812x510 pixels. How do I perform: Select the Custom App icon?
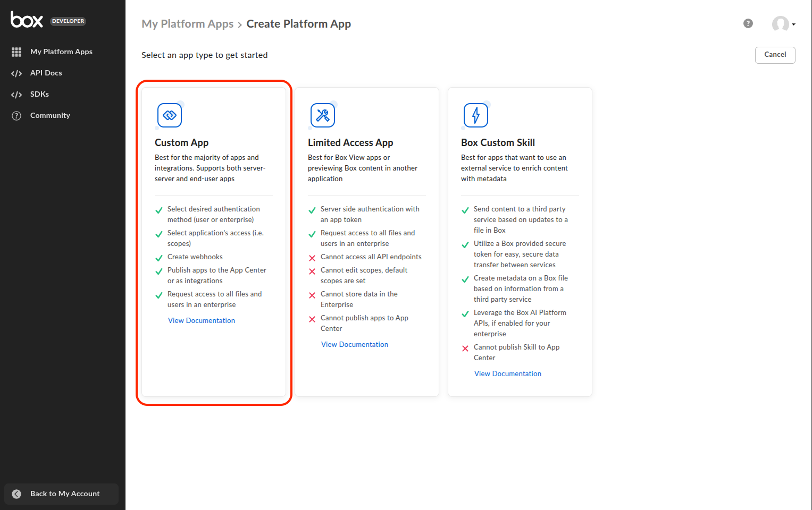(170, 115)
